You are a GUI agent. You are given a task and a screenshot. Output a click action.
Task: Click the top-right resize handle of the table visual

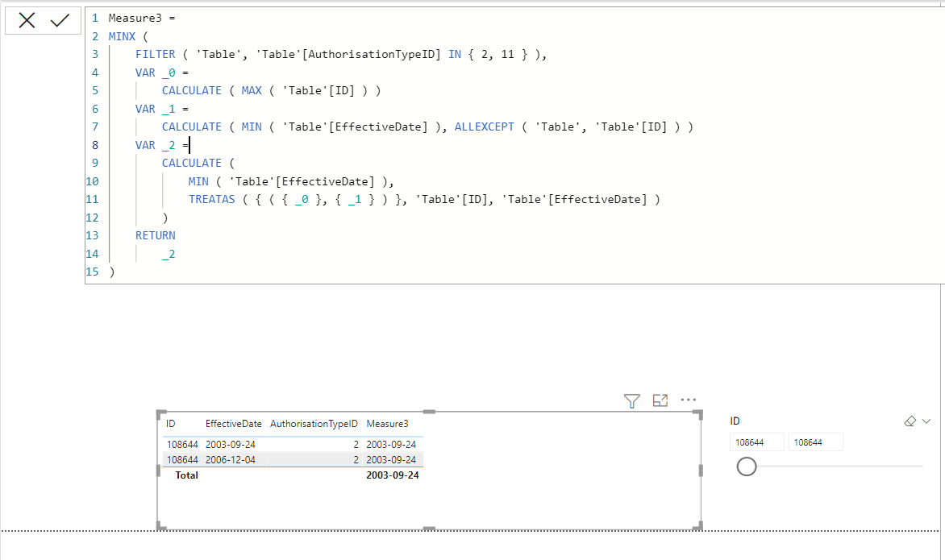click(x=698, y=414)
